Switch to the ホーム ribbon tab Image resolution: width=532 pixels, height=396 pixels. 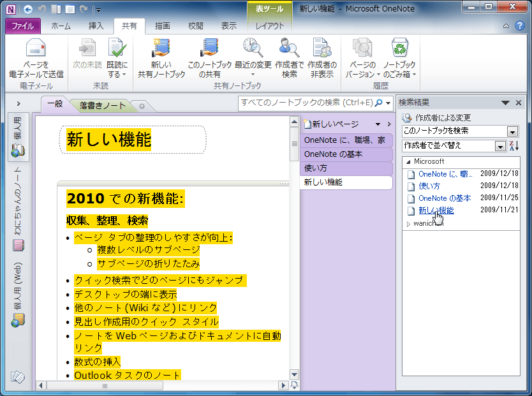(61, 26)
